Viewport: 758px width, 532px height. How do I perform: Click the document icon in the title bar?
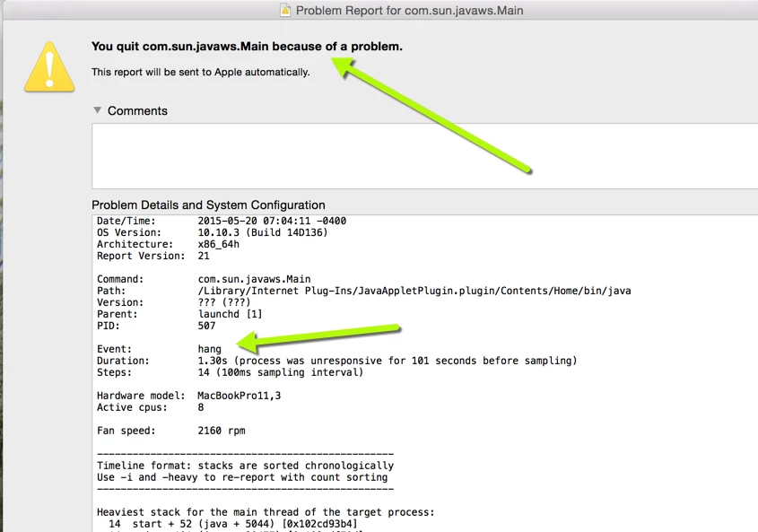click(285, 10)
